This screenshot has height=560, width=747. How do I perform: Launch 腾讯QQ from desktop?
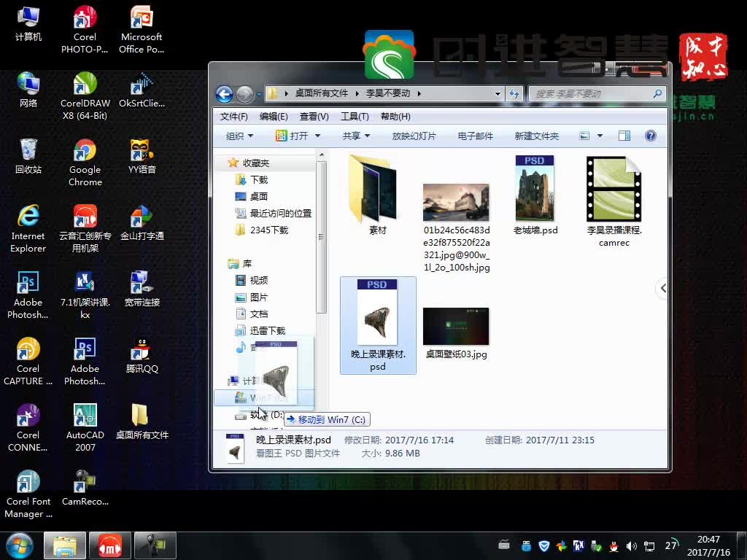[x=142, y=355]
